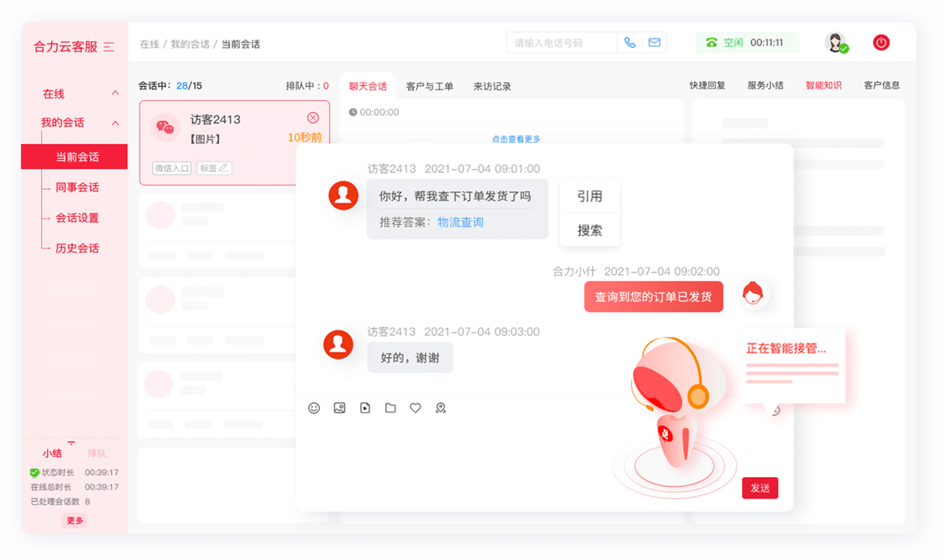Viewport: 944px width, 560px height.
Task: Click the heart favorites icon in chat toolbar
Action: 415,408
